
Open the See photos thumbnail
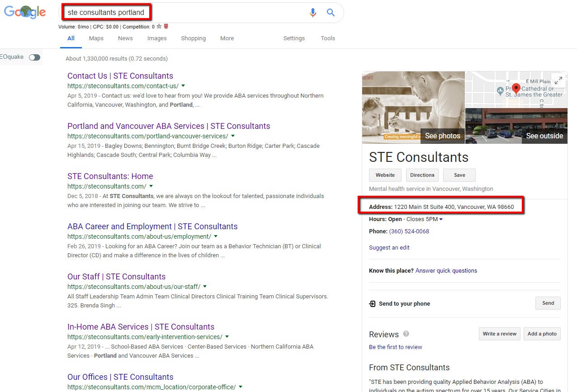tap(413, 108)
